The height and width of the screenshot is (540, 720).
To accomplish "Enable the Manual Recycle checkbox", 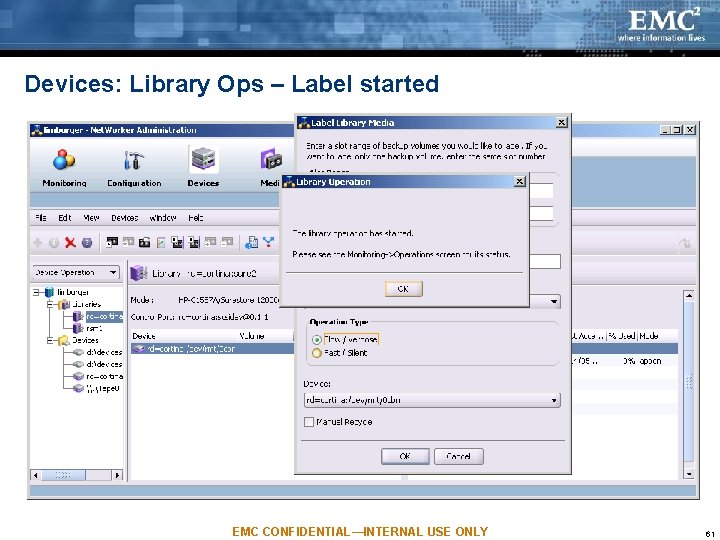I will coord(309,422).
